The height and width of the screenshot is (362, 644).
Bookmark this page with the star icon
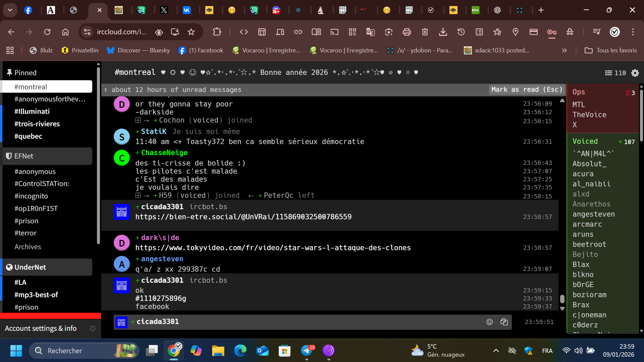[191, 32]
